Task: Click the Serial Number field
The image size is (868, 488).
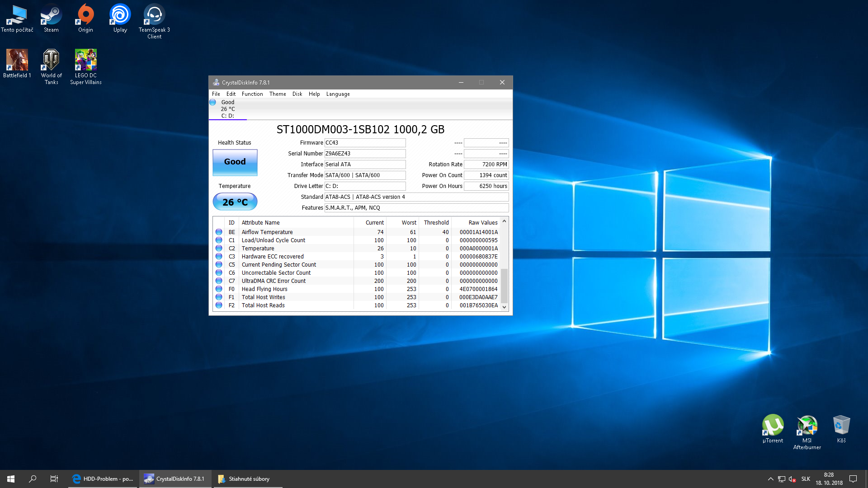Action: tap(365, 154)
